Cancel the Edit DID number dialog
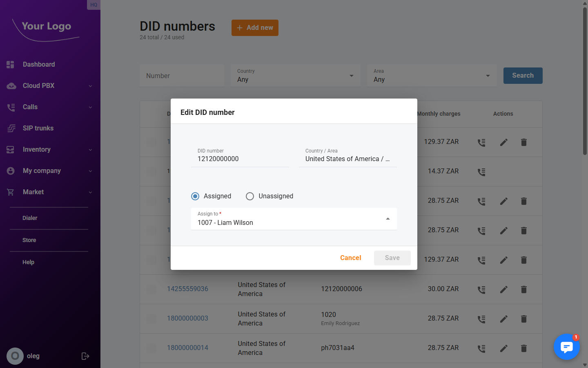The height and width of the screenshot is (368, 588). point(350,258)
